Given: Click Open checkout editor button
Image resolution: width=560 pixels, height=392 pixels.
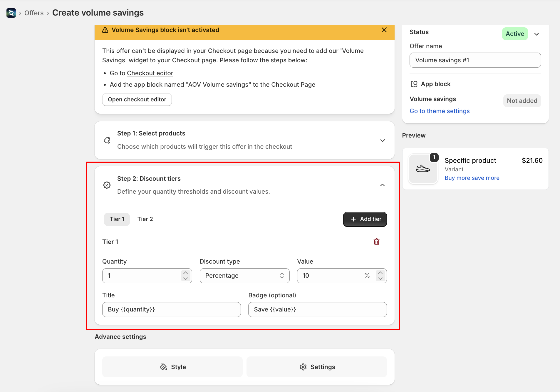Looking at the screenshot, I should point(137,100).
